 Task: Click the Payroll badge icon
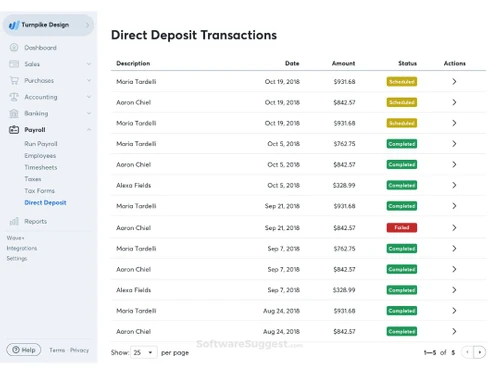coord(14,130)
